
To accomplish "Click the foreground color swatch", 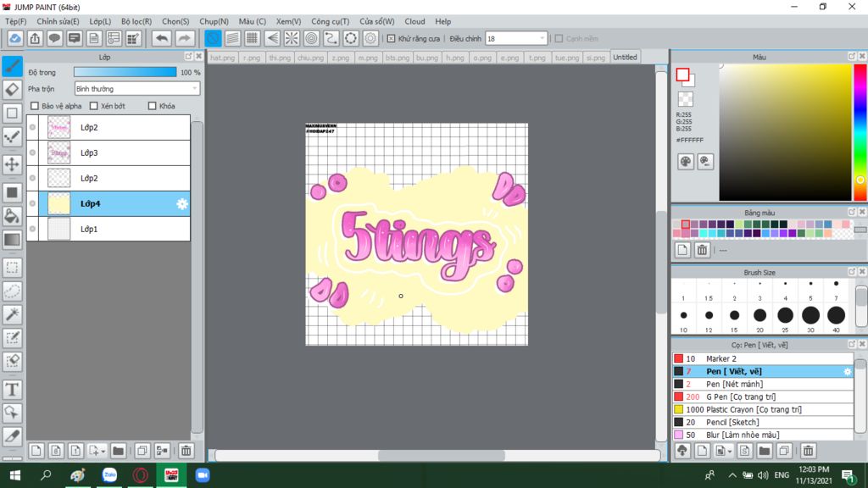I will 682,75.
